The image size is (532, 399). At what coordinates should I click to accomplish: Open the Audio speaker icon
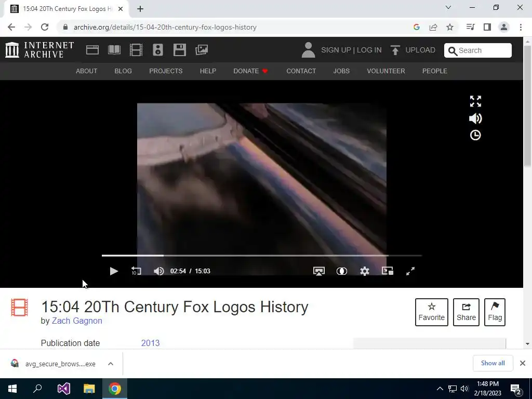point(158,50)
